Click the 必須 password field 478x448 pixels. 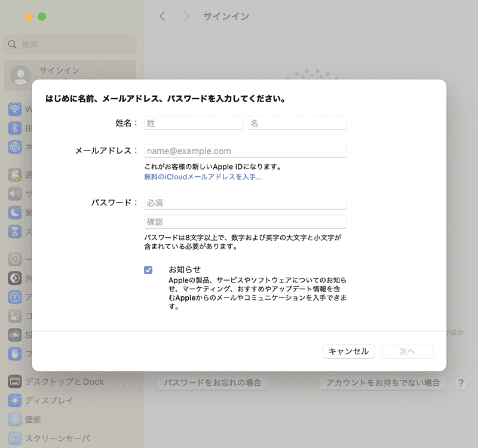tap(246, 202)
